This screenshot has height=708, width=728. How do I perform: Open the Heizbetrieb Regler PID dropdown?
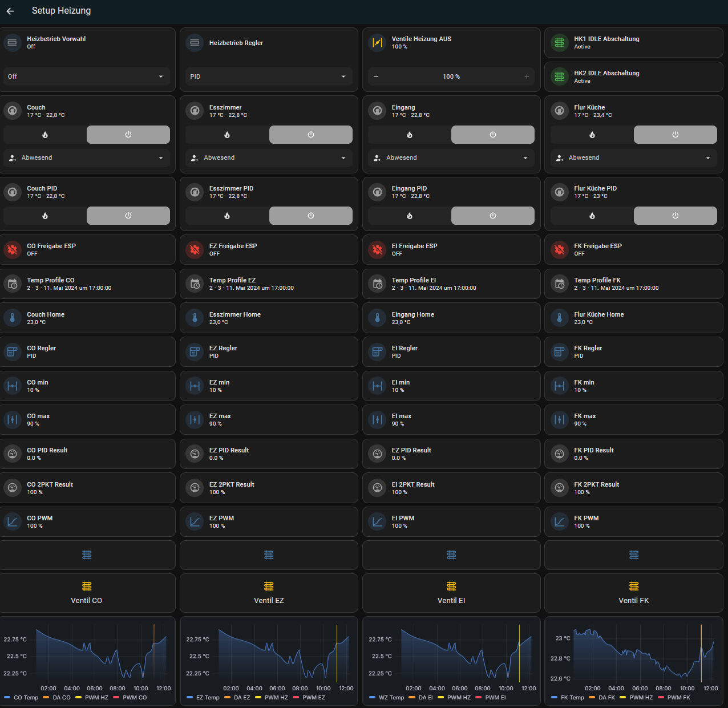[269, 76]
